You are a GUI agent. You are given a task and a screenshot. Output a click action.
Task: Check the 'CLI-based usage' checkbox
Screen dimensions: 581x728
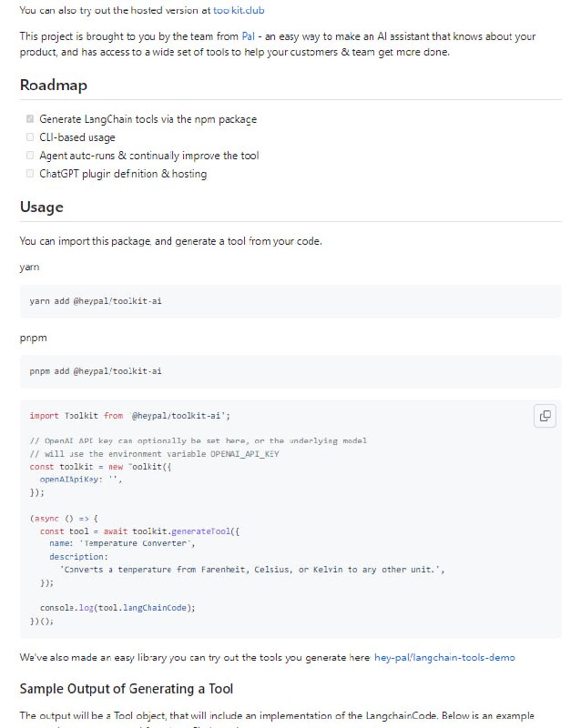[x=29, y=136]
